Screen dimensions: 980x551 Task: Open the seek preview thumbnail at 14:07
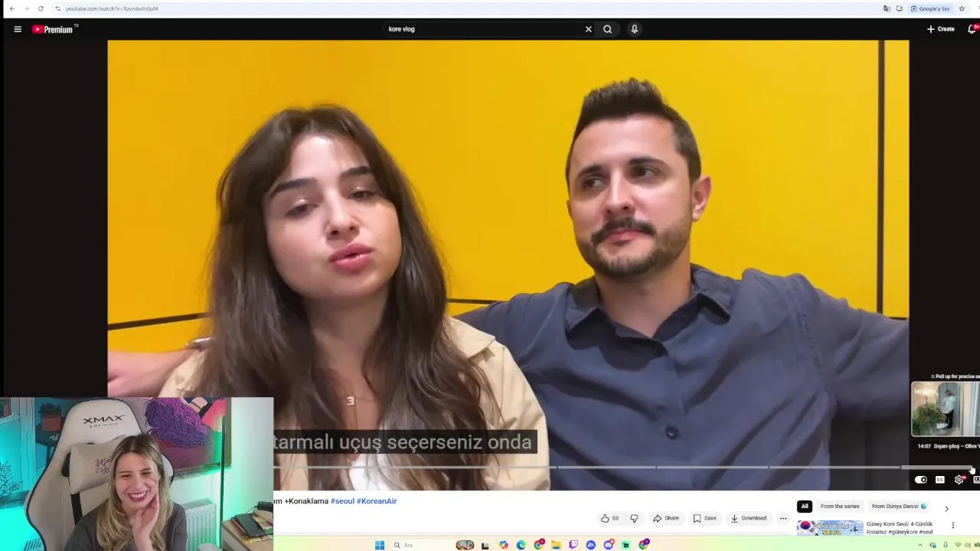(x=945, y=409)
